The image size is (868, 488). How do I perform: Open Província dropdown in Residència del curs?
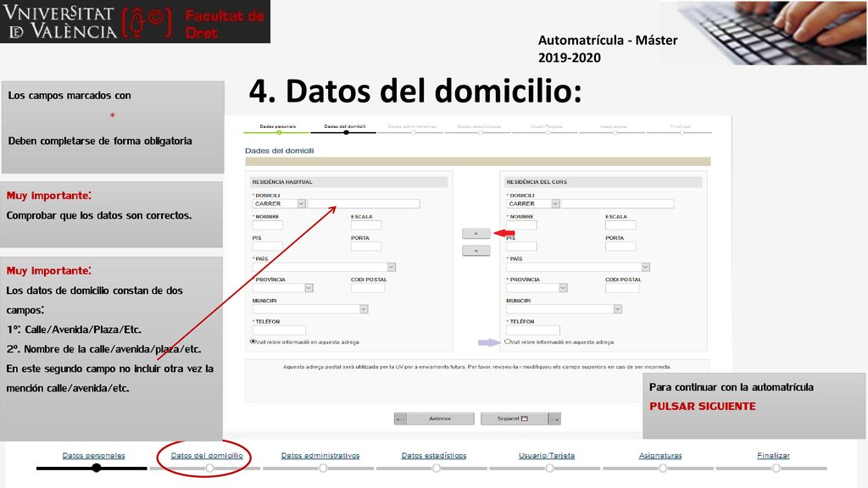pyautogui.click(x=537, y=288)
